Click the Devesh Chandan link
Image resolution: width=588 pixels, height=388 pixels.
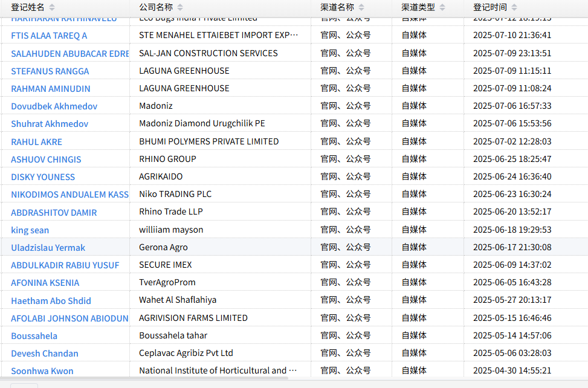click(x=44, y=354)
